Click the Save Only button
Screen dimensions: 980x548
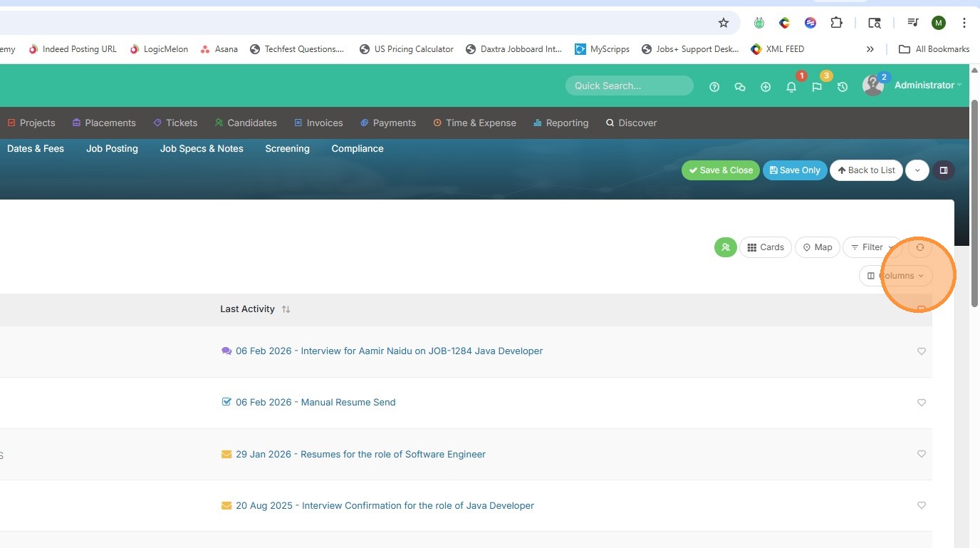(795, 170)
